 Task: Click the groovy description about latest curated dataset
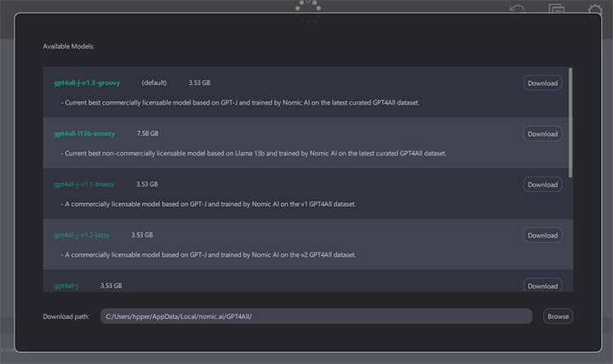(240, 103)
